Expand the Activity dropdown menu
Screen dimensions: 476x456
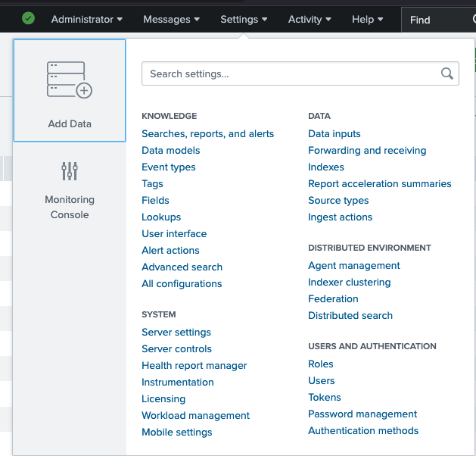[310, 20]
